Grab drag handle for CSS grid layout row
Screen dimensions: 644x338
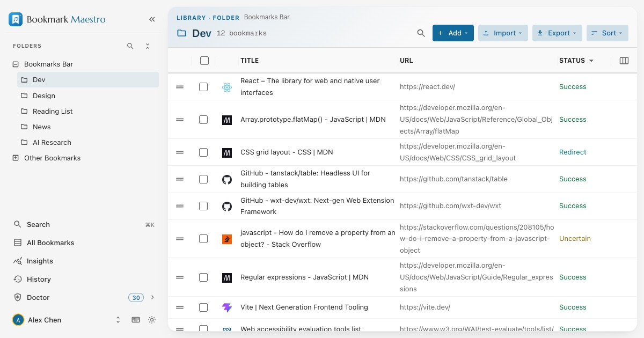[180, 152]
